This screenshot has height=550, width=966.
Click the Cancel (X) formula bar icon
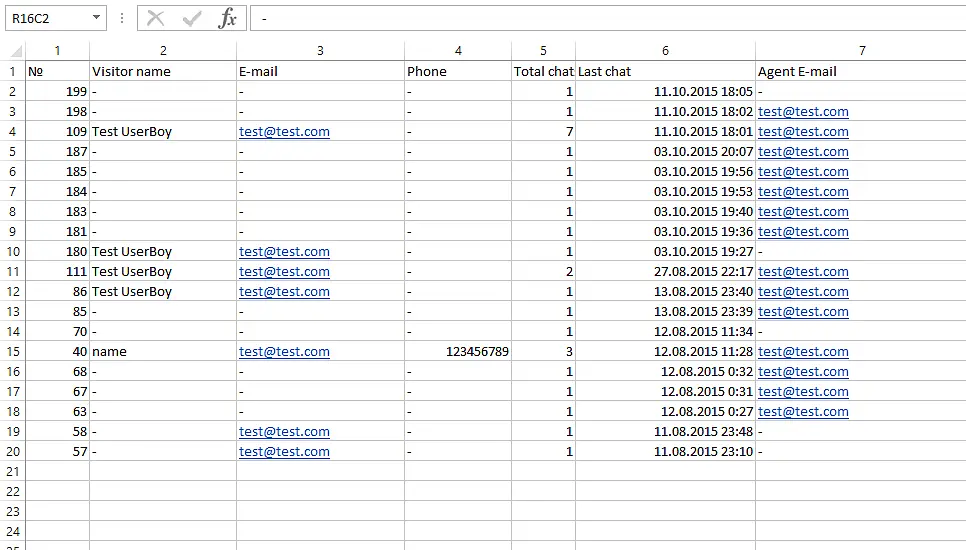click(155, 18)
